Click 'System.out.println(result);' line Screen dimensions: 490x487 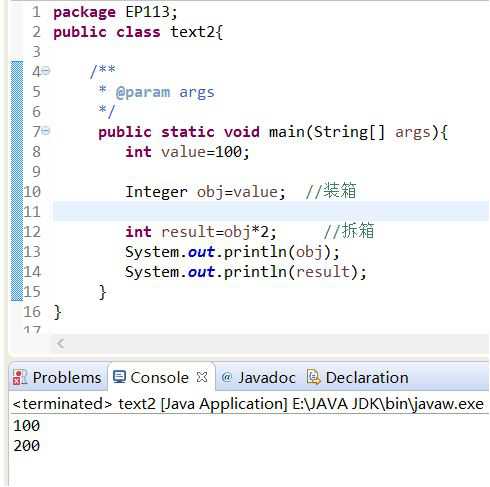[x=246, y=272]
